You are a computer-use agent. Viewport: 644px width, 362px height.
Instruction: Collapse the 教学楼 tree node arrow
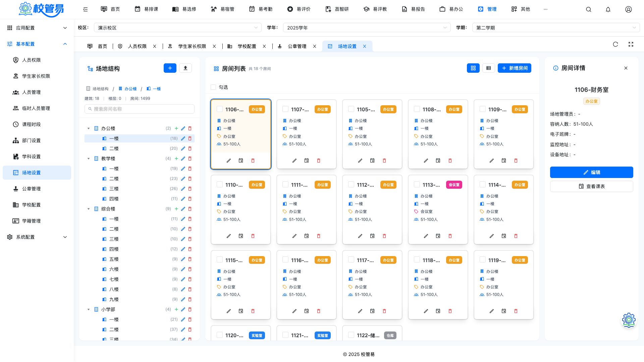click(x=89, y=159)
